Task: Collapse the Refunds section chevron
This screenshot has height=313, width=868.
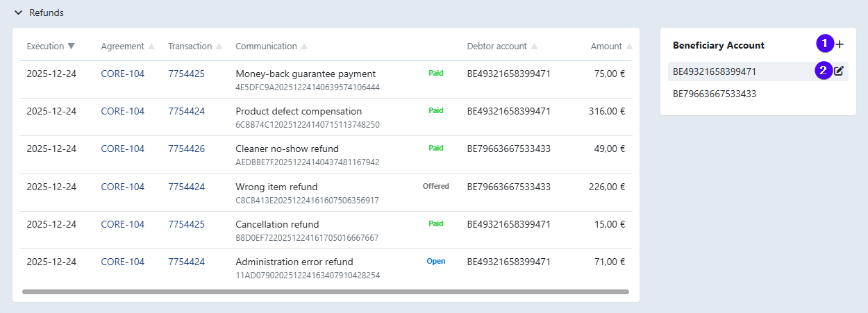Action: 18,12
